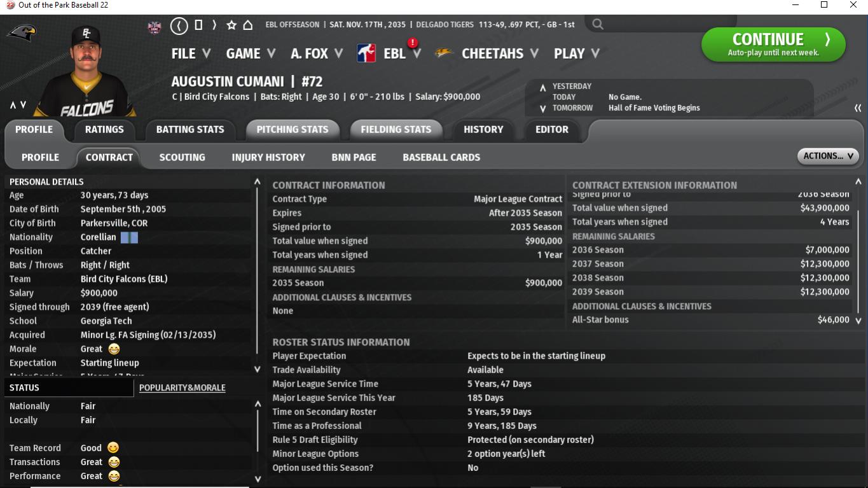
Task: Click the Bird City Falcons team logo
Action: [x=22, y=32]
